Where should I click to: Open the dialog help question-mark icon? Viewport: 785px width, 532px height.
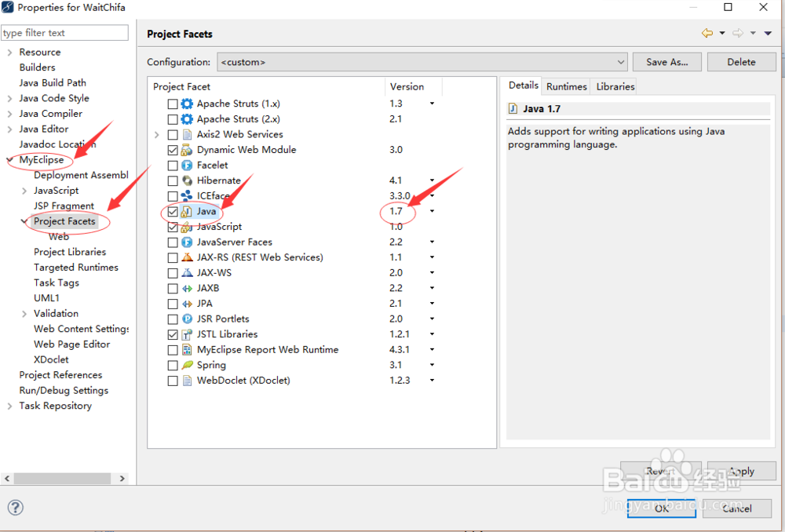(x=16, y=508)
